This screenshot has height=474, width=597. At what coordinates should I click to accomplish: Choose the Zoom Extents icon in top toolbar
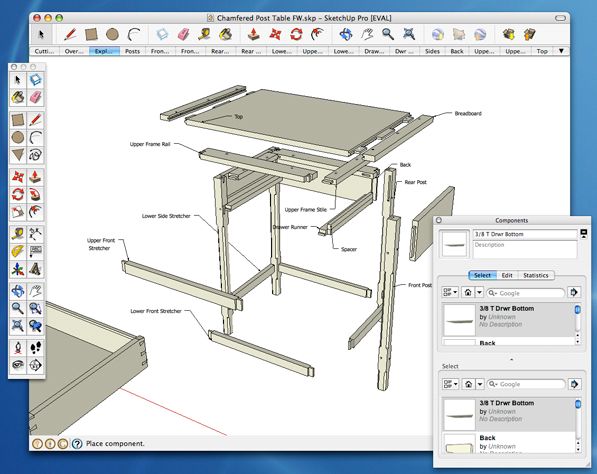409,34
